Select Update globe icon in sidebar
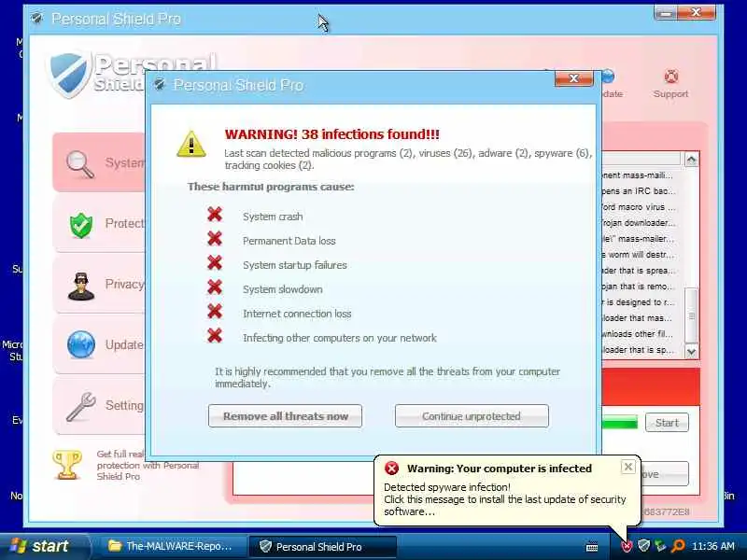This screenshot has height=560, width=747. point(81,344)
